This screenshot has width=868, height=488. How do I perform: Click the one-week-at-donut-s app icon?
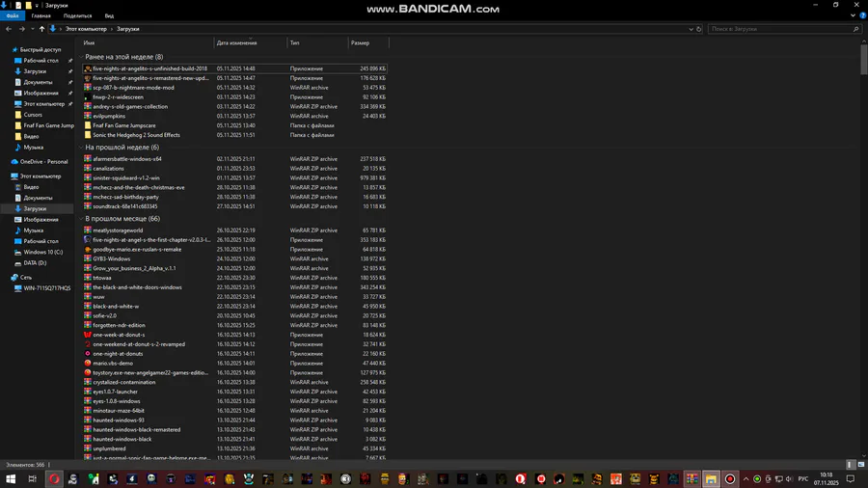pyautogui.click(x=88, y=335)
